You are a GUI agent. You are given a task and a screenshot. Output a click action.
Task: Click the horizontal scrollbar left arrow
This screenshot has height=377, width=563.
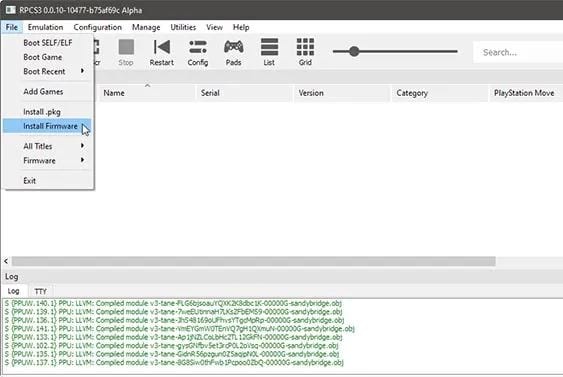tap(6, 261)
